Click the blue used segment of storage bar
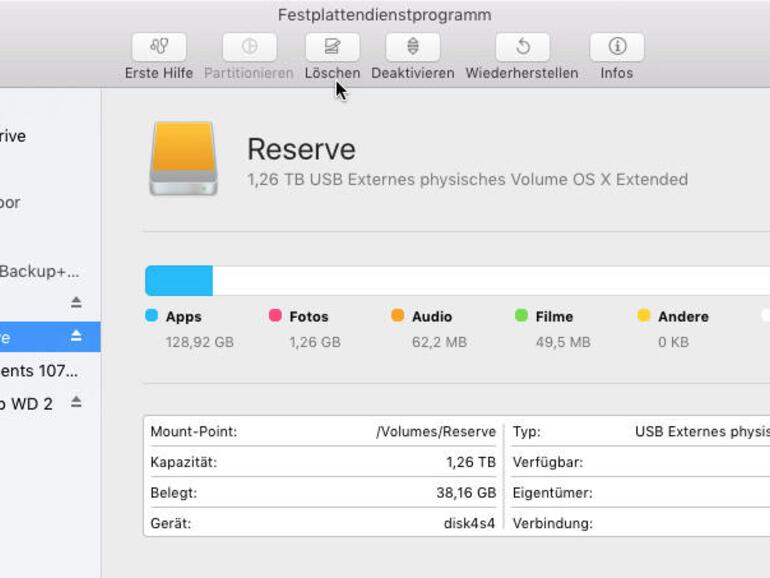The image size is (770, 578). tap(179, 281)
